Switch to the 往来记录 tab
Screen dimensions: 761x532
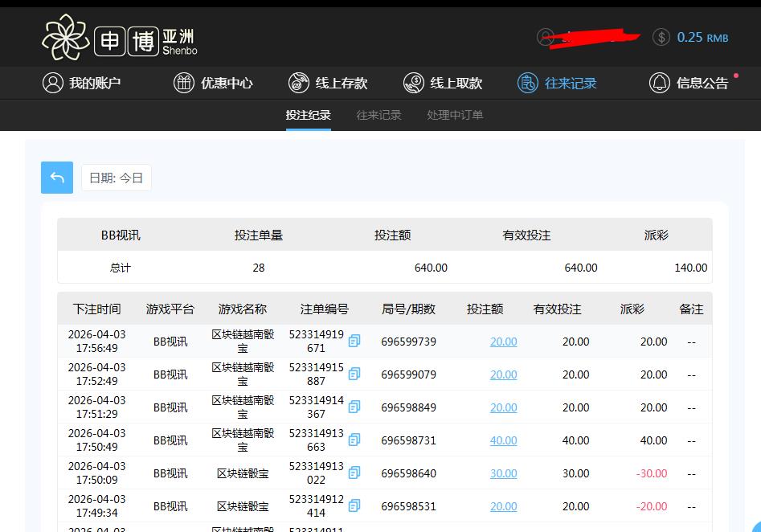pyautogui.click(x=378, y=115)
